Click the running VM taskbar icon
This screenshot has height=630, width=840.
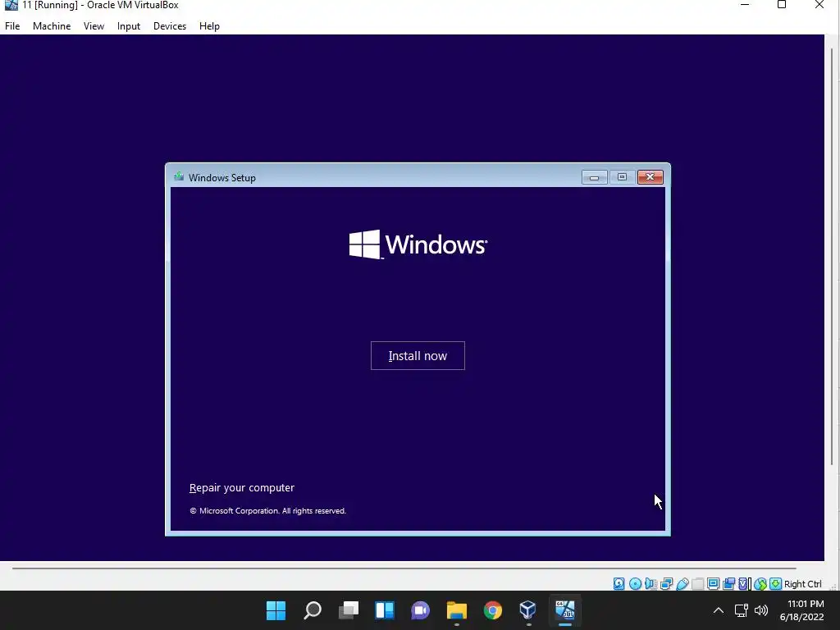(564, 610)
